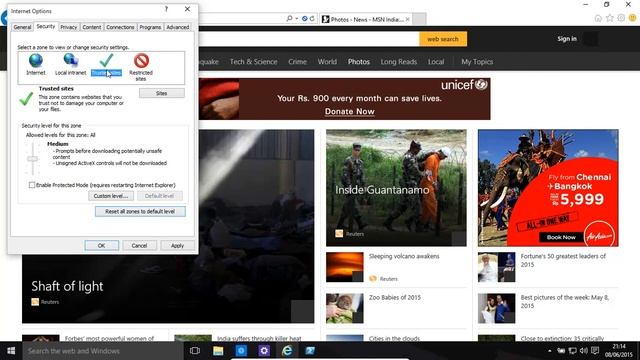Open the browser Tools gear icon
640x360 pixels.
click(x=621, y=18)
